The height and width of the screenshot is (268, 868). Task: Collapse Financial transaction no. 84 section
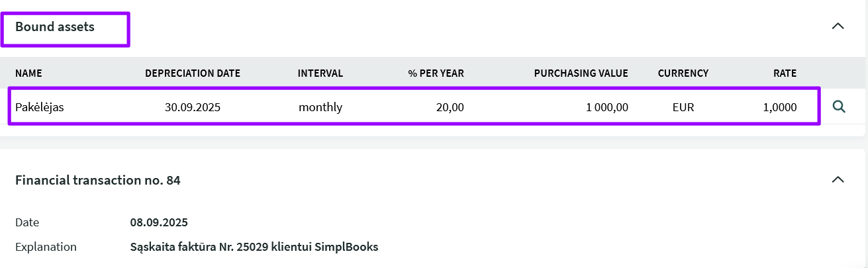838,179
